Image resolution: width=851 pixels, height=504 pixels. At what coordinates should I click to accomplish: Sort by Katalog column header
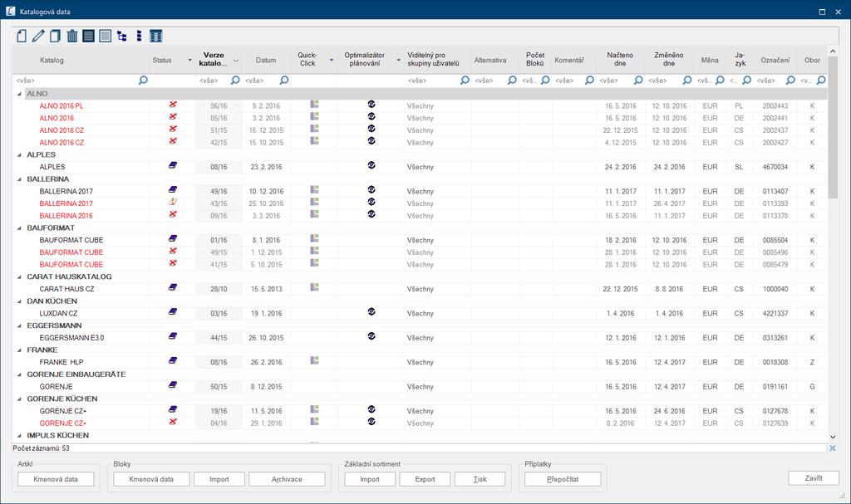click(52, 61)
